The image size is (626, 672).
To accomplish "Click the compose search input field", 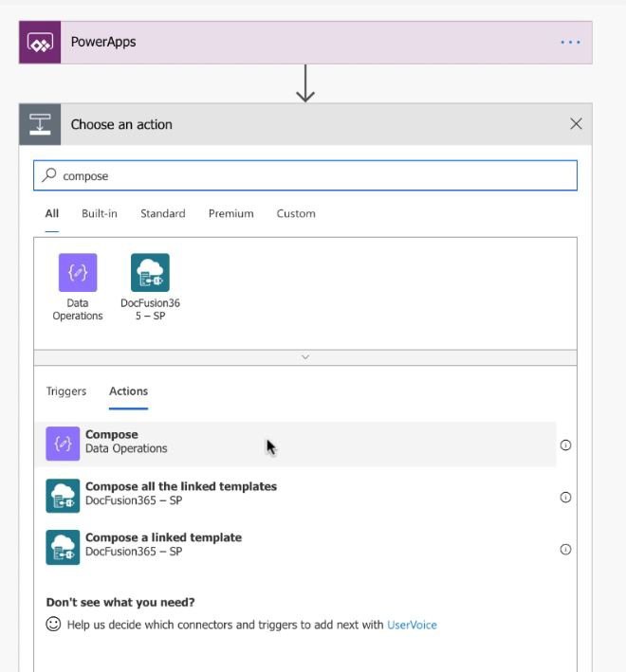I will (x=305, y=175).
